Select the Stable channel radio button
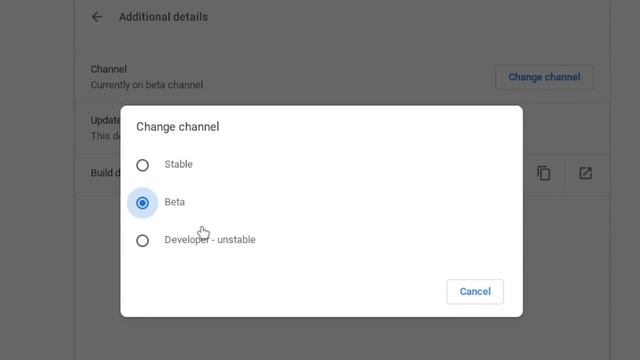Viewport: 640px width, 360px height. click(142, 165)
